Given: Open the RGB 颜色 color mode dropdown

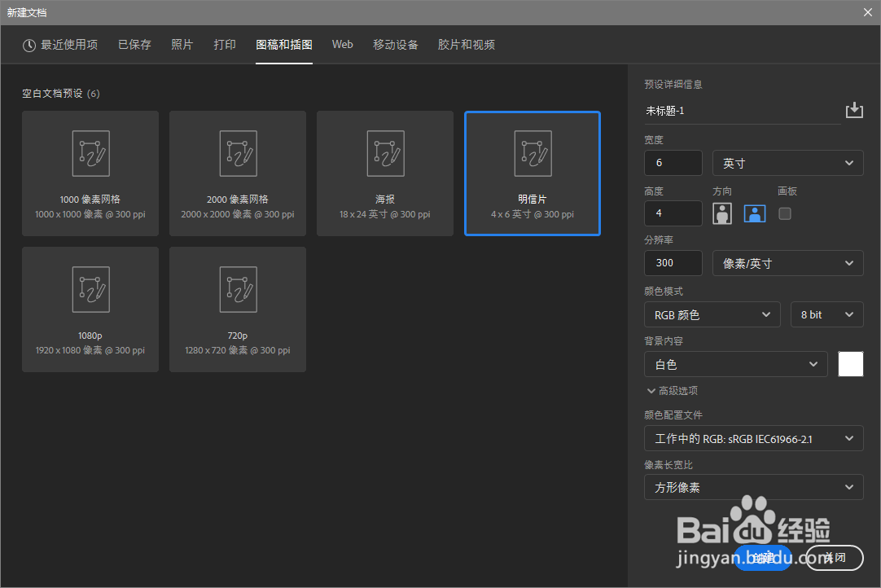Looking at the screenshot, I should (x=712, y=315).
